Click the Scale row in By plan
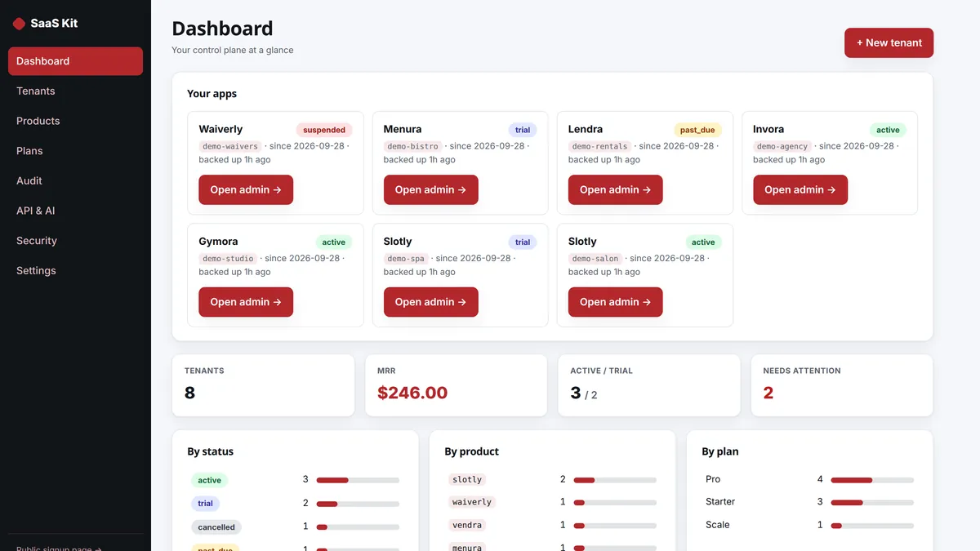This screenshot has width=980, height=551. pyautogui.click(x=809, y=525)
